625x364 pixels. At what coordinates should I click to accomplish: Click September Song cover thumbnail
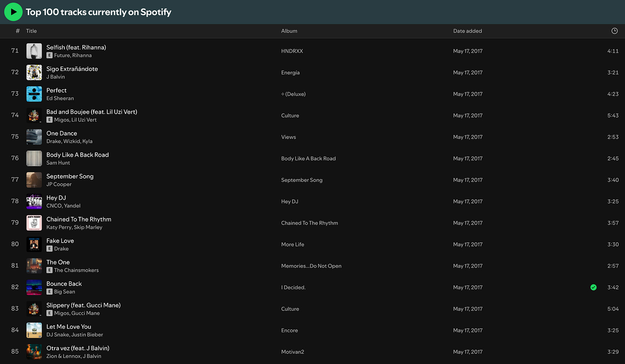pos(34,180)
